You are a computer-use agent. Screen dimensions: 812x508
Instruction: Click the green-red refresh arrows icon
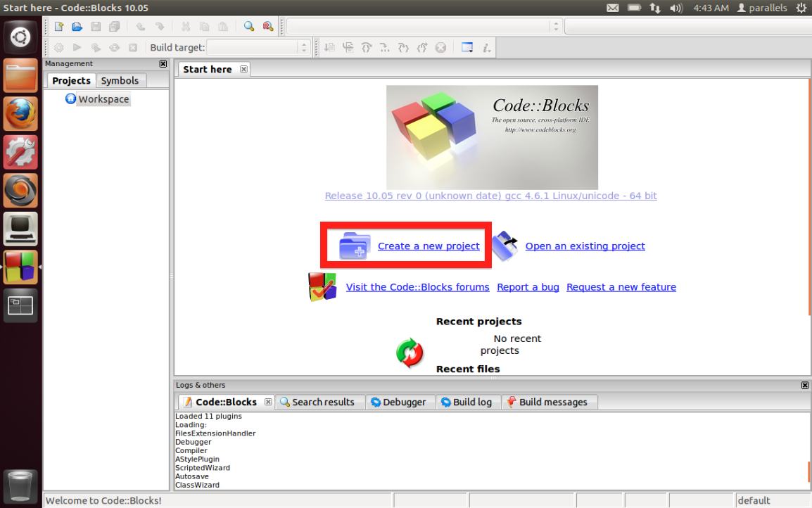pyautogui.click(x=410, y=353)
